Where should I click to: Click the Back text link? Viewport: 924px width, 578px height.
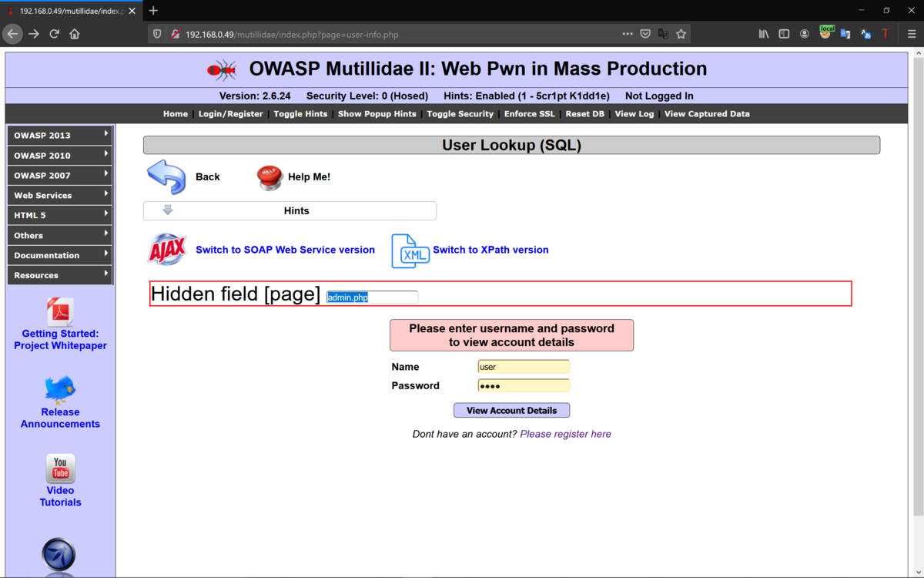207,176
